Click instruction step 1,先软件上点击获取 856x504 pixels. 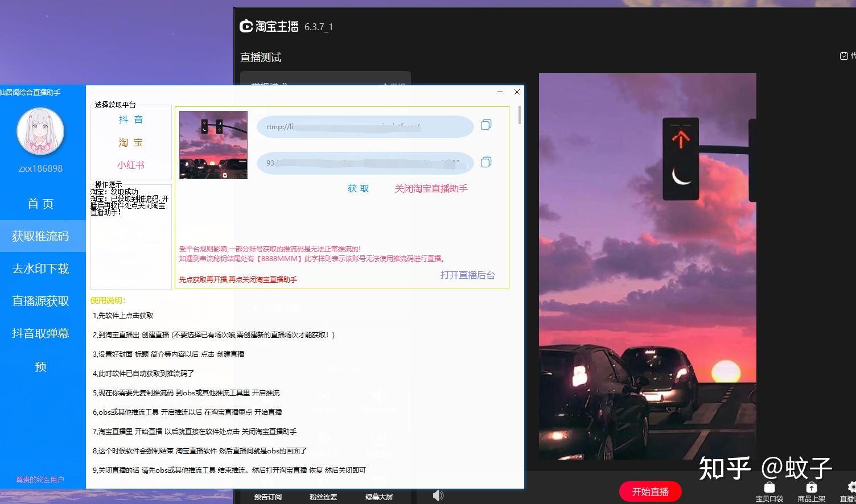tap(123, 315)
